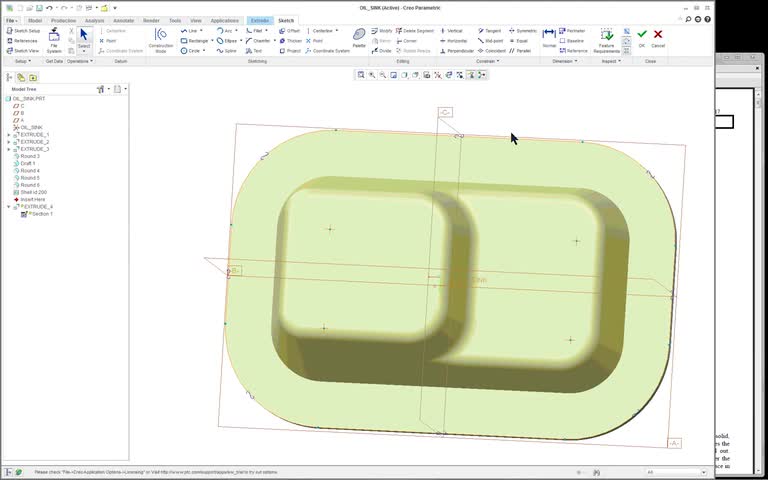
Task: Click Delete Segment tool
Action: 415,31
